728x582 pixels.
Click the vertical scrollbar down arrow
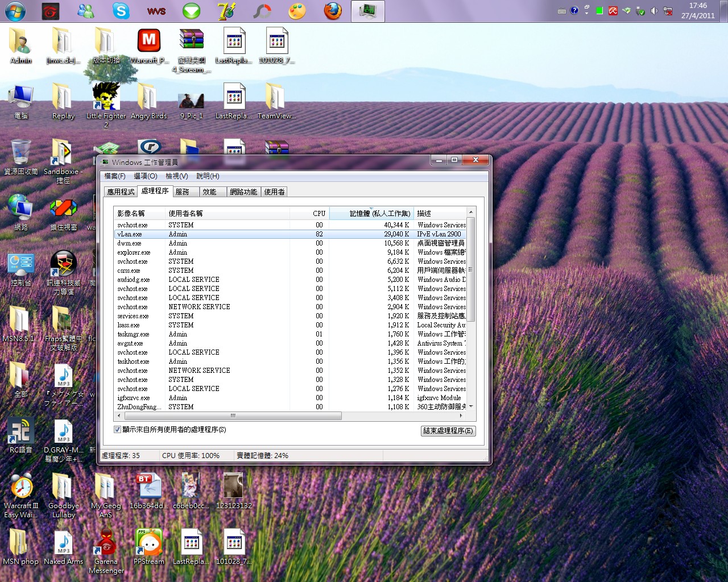coord(470,406)
